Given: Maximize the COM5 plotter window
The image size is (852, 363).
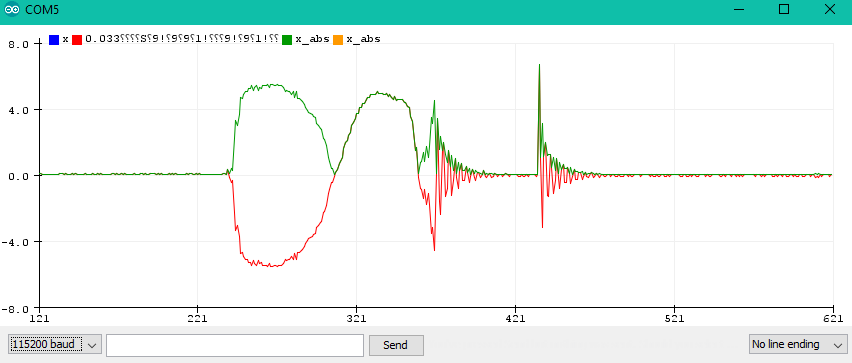Looking at the screenshot, I should point(784,9).
